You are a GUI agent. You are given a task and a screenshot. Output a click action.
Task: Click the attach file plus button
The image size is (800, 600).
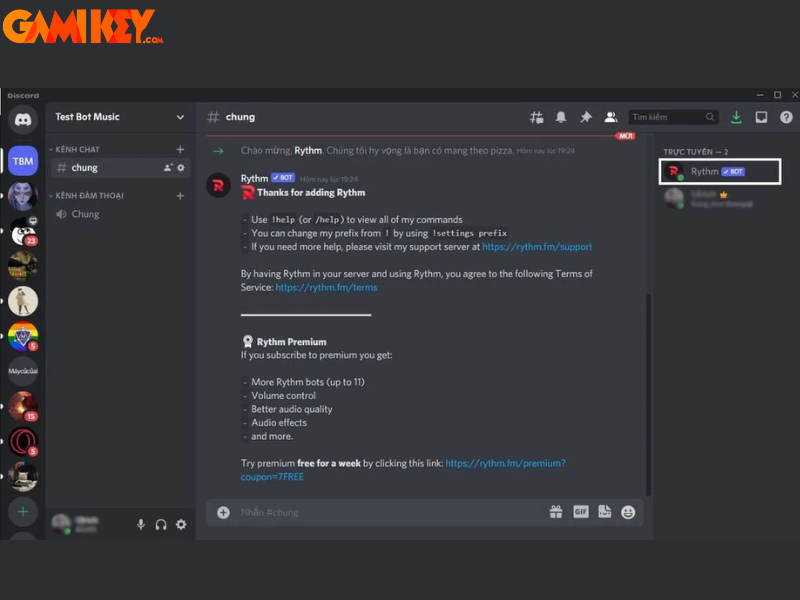223,512
